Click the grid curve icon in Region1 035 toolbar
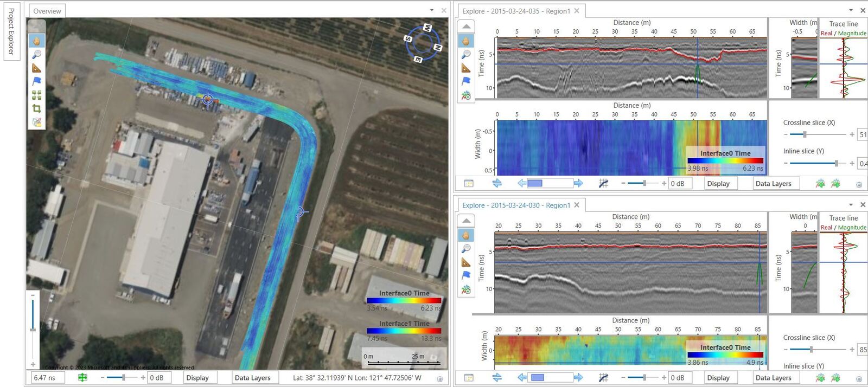This screenshot has height=387, width=868. (x=603, y=183)
